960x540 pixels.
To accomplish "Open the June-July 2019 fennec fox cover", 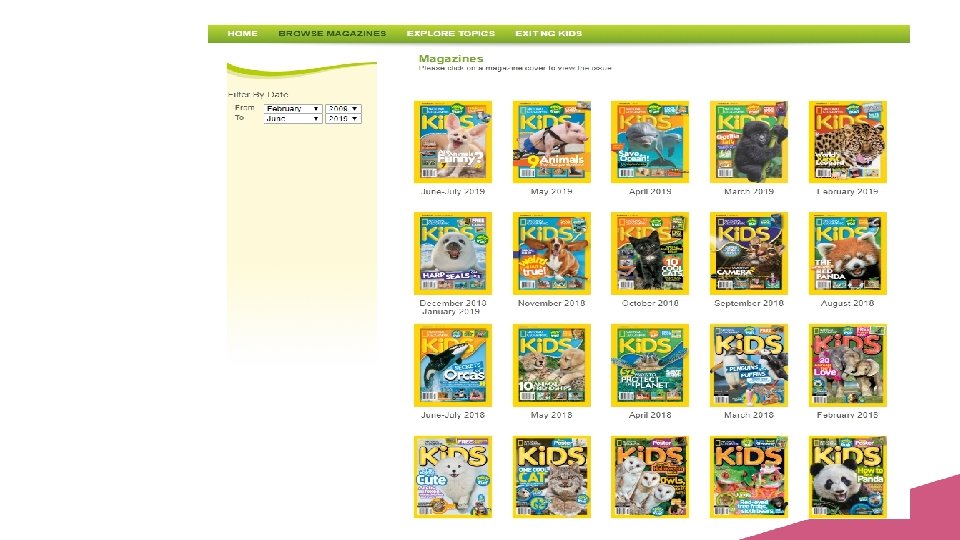I will (452, 142).
